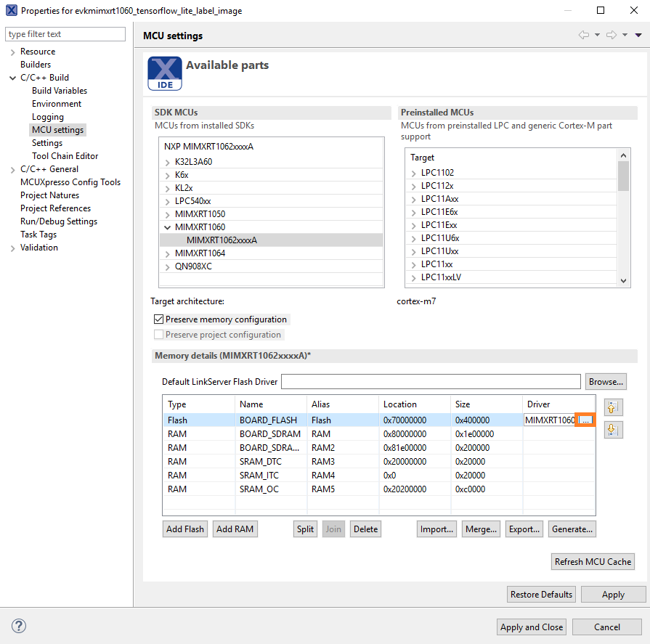Screen dimensions: 650x644
Task: Select the SRAM_OC name cell
Action: [x=271, y=489]
